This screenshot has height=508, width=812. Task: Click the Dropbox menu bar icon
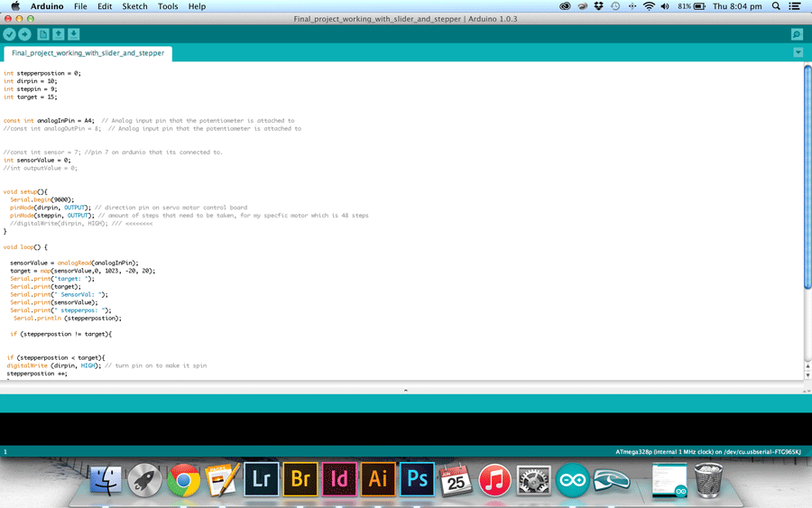click(x=599, y=6)
